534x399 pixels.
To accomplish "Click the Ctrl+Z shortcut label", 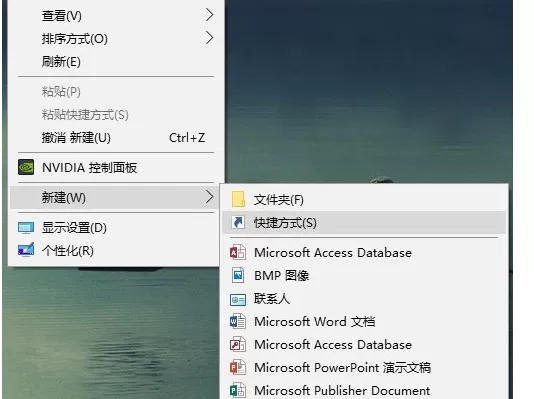I will click(187, 138).
